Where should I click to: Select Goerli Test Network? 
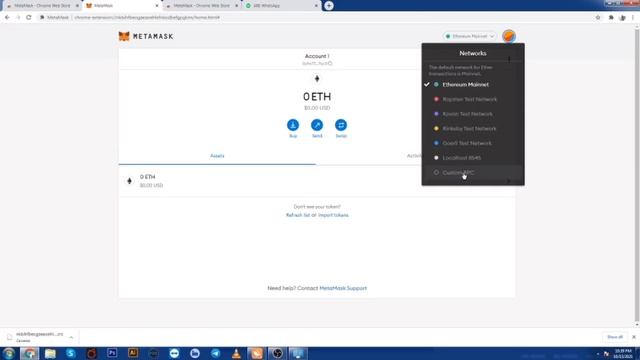(473, 143)
